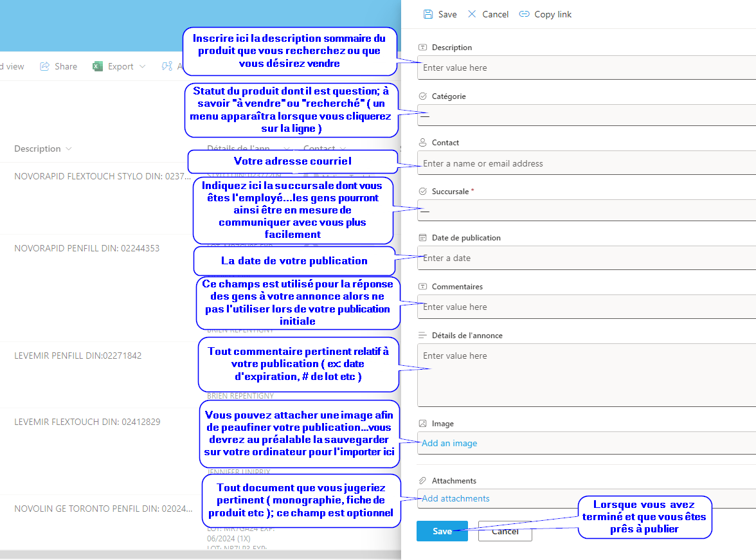
Task: Click the Image field picture icon
Action: [x=423, y=424]
